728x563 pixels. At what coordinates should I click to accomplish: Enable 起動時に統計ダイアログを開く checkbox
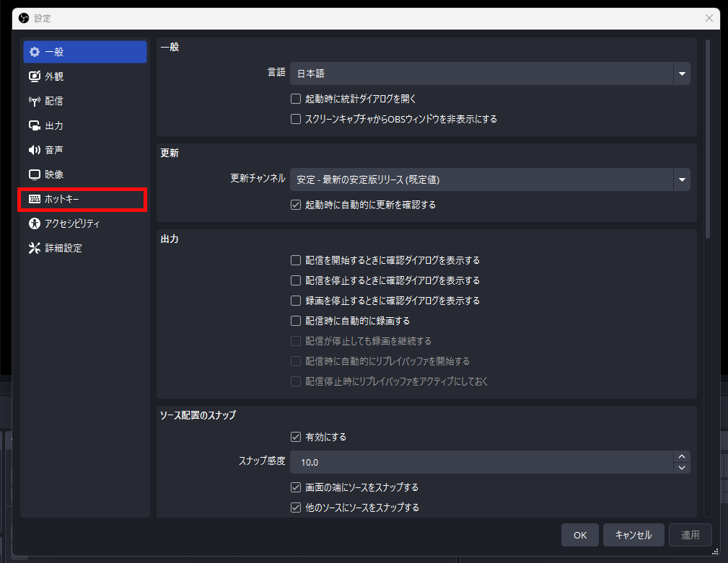(x=296, y=99)
